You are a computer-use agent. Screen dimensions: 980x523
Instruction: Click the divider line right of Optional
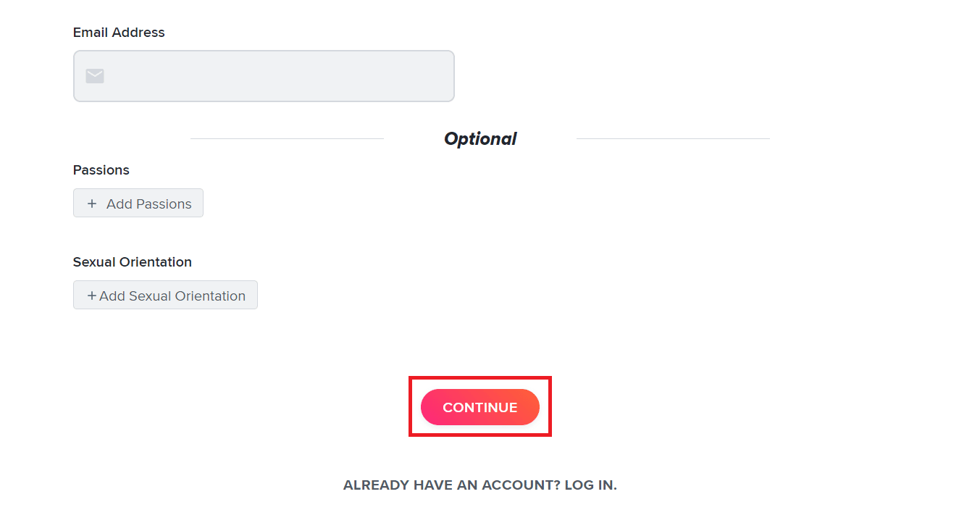pos(673,138)
